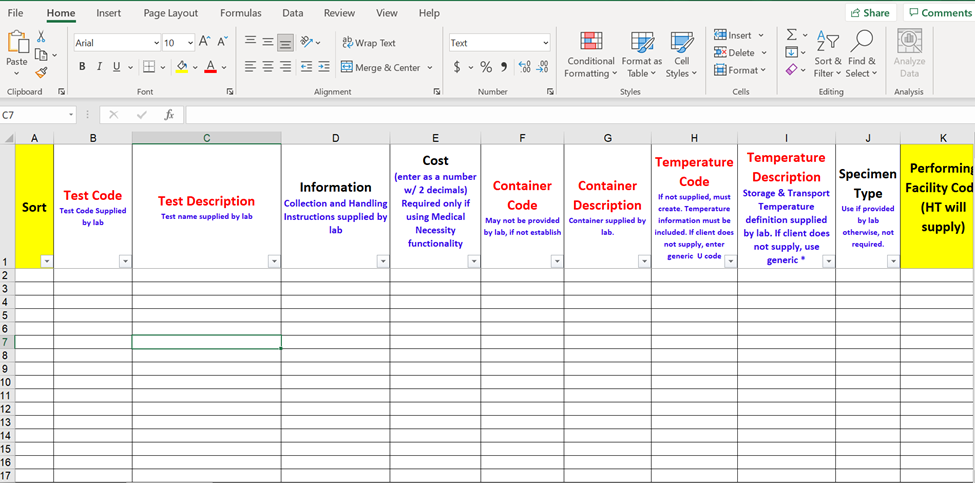Open the Test Code column filter dropdown
Screen dimensions: 975x483
(x=125, y=261)
